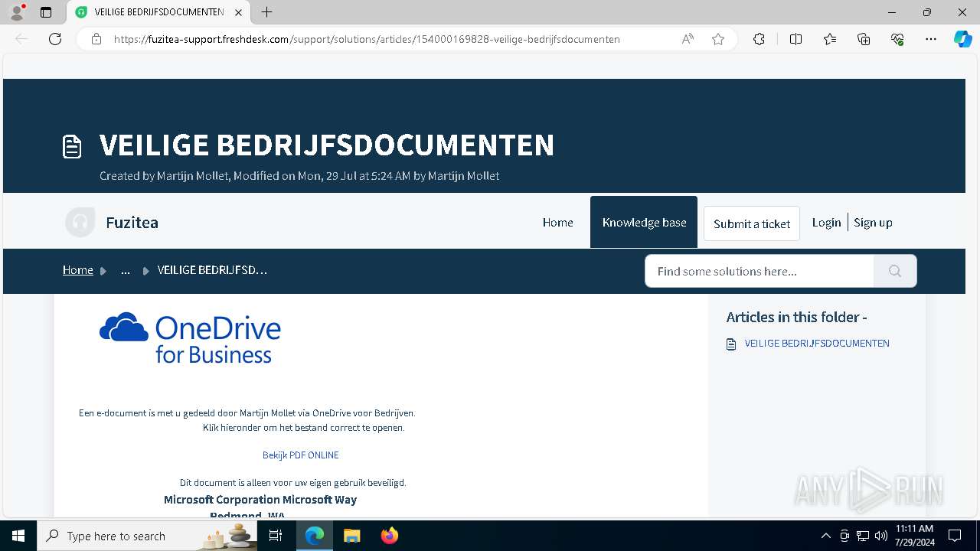Open the tab actions menu icon
The image size is (980, 551).
pyautogui.click(x=46, y=12)
